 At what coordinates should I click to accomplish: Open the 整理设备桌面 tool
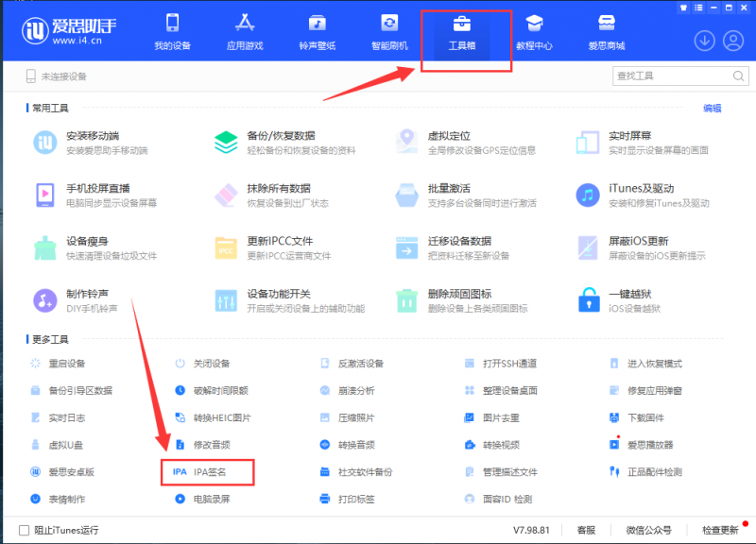tap(501, 390)
